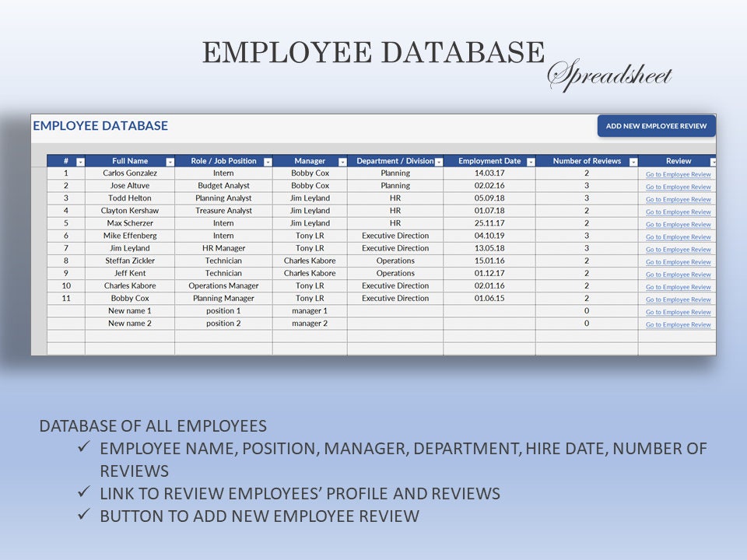Open Mike Effenberg's employee review link
The width and height of the screenshot is (747, 560).
[678, 236]
